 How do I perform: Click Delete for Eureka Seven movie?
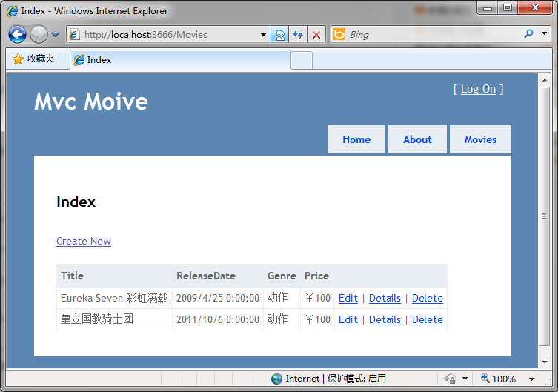(x=428, y=298)
